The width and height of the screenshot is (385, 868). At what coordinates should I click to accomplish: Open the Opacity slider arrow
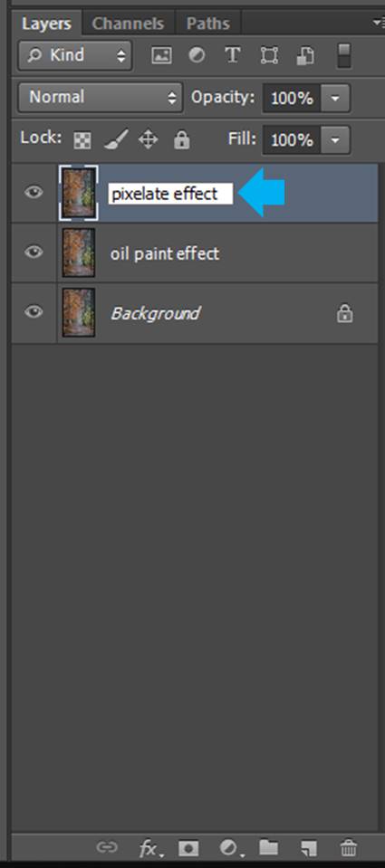pyautogui.click(x=334, y=99)
